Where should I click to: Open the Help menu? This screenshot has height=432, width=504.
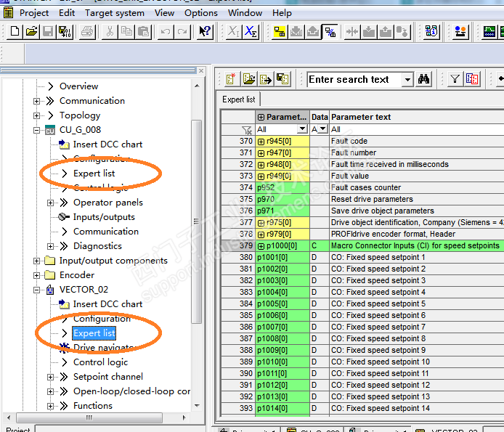point(282,13)
